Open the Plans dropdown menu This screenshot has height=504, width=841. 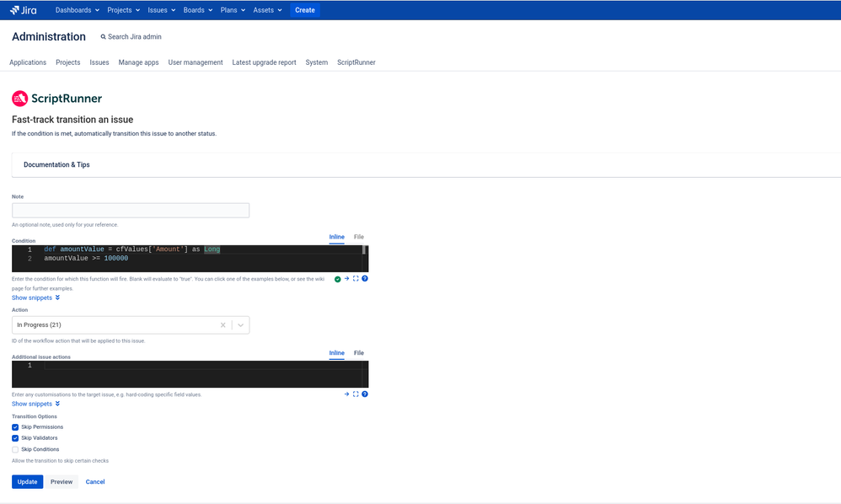(x=233, y=10)
